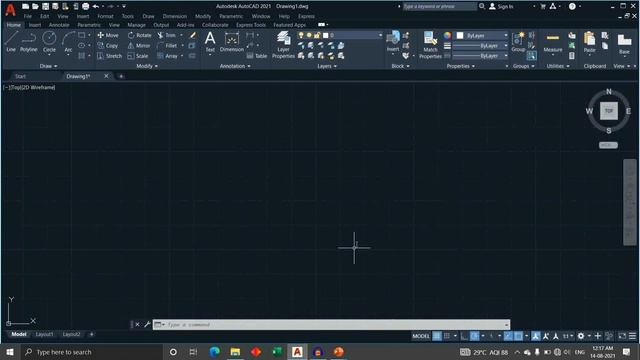This screenshot has width=640, height=360.
Task: Expand the Utilities panel
Action: (558, 66)
